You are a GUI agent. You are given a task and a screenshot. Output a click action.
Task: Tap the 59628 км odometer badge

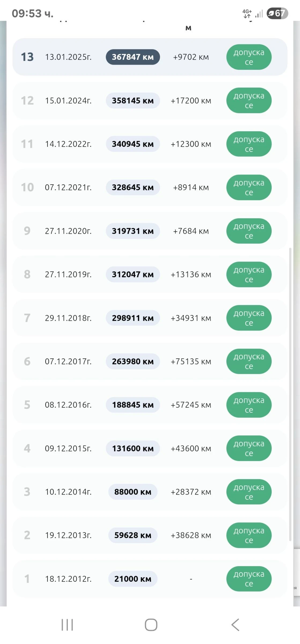133,535
